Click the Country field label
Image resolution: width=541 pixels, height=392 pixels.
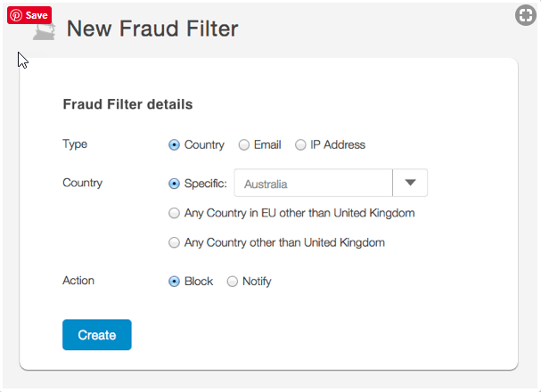point(82,184)
